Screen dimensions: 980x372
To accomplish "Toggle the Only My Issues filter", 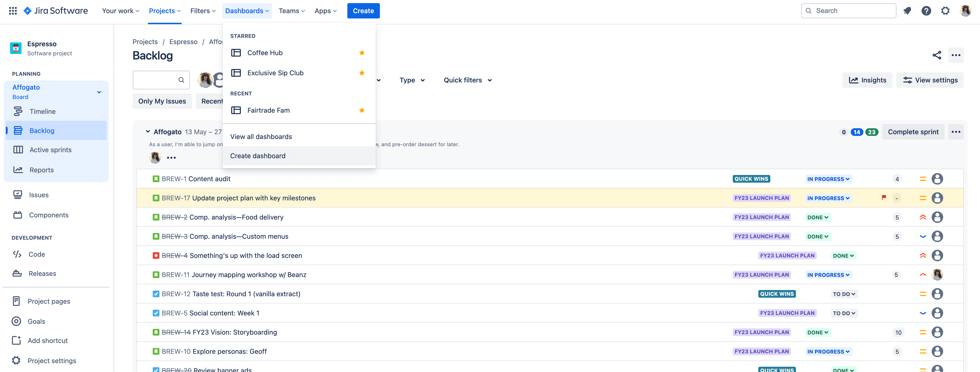I will (x=162, y=101).
